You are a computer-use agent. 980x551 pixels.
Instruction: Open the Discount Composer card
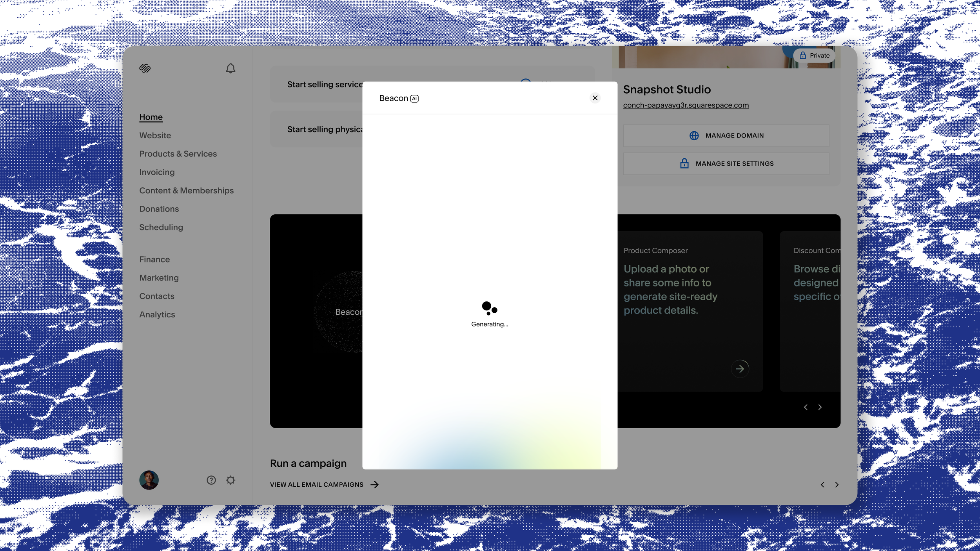click(810, 311)
